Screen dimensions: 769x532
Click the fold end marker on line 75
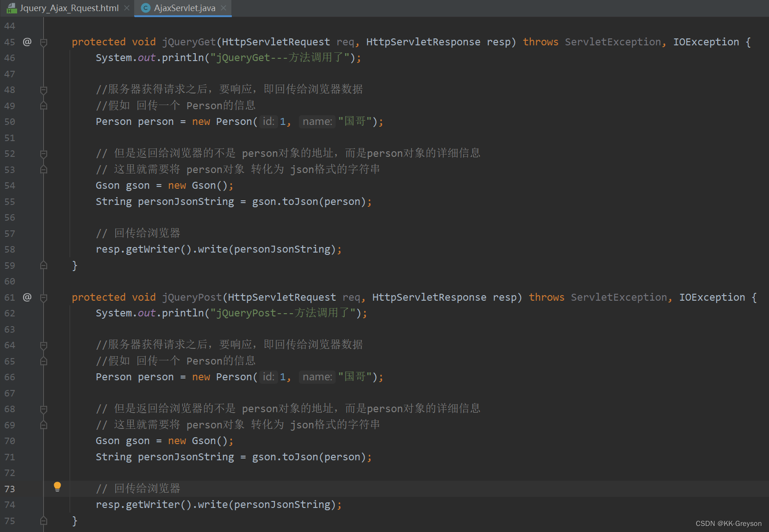[x=43, y=521]
